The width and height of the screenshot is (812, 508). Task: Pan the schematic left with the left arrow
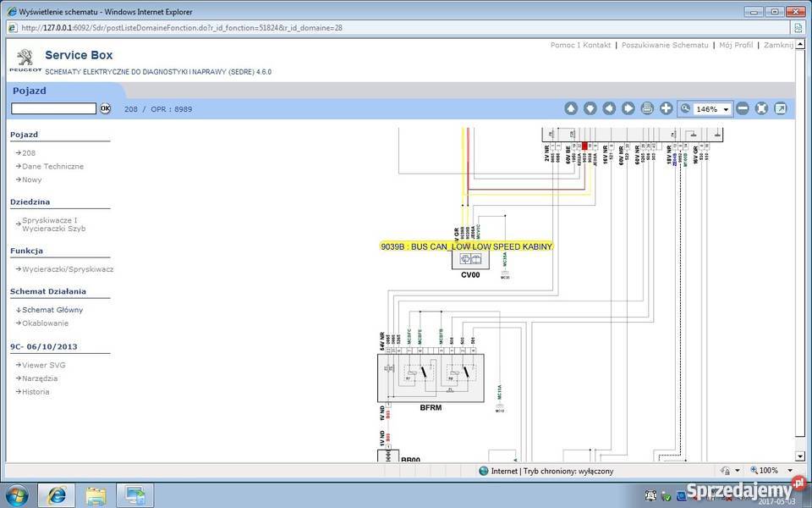[x=609, y=108]
